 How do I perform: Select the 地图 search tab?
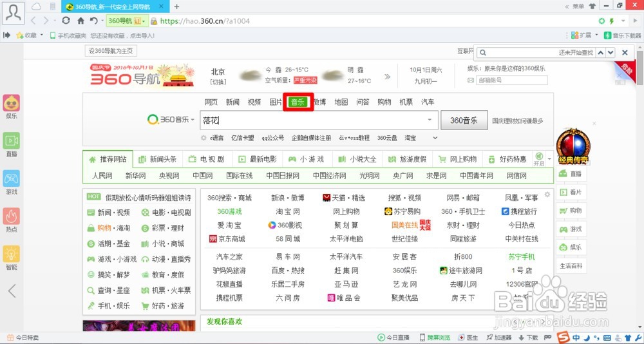[341, 102]
